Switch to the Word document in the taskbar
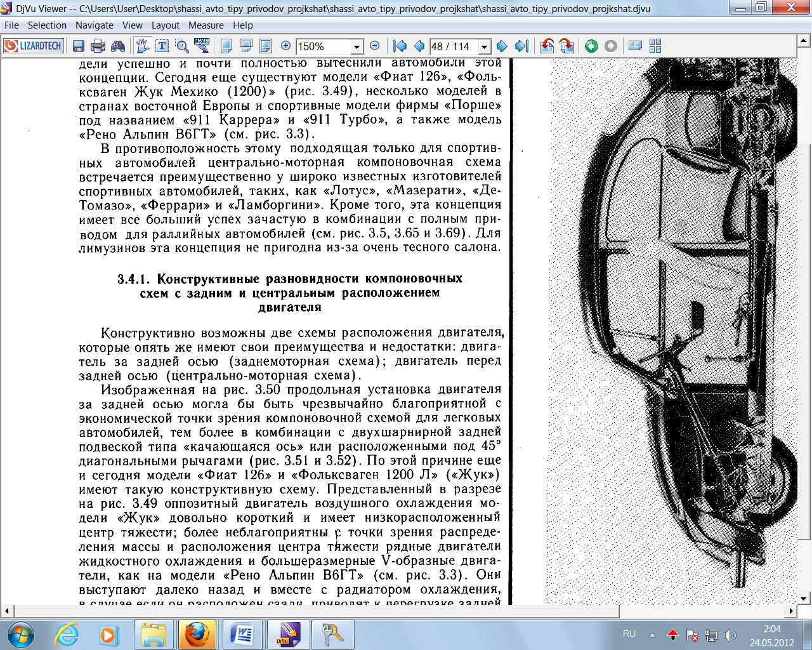 click(x=241, y=635)
